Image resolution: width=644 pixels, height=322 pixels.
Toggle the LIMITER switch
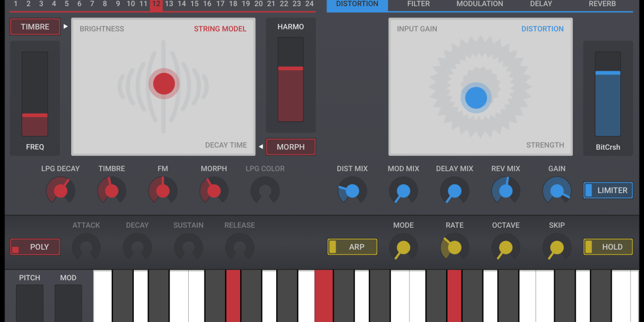coord(608,190)
